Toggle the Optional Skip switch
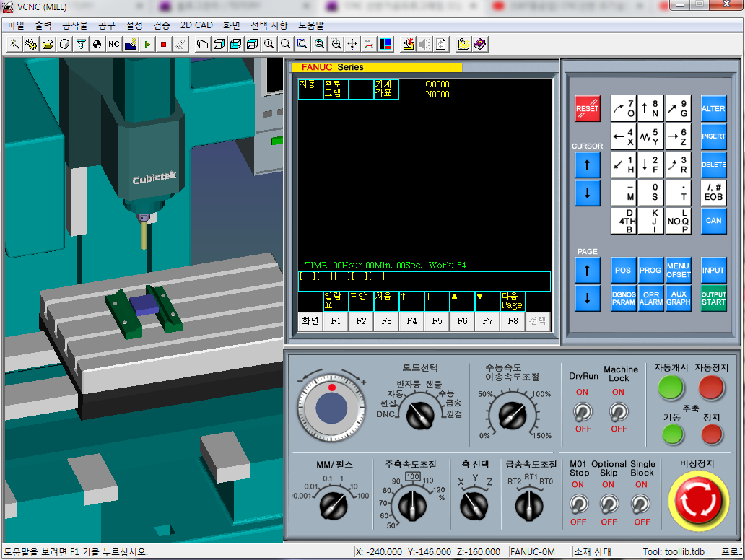Screen dimensions: 745x560 [609, 504]
